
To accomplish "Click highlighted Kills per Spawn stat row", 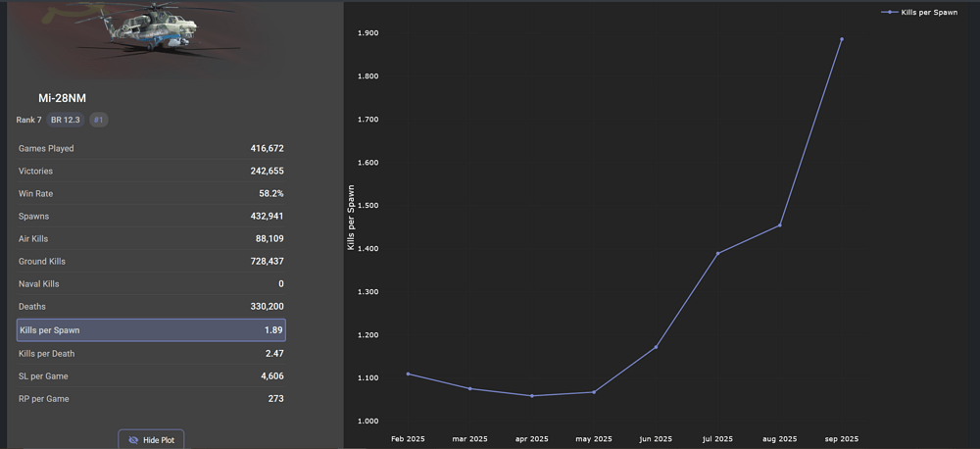I will pos(151,330).
